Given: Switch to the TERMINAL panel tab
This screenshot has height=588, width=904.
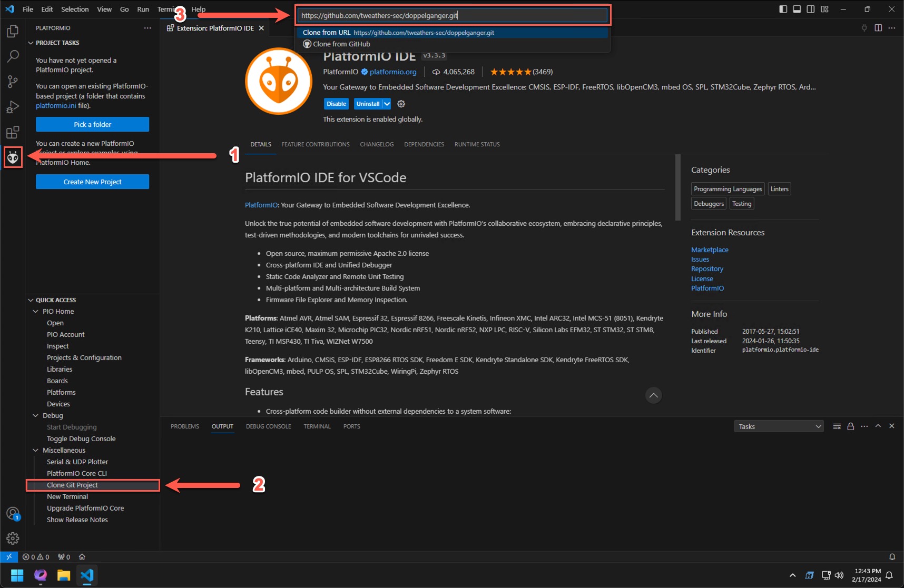Looking at the screenshot, I should click(317, 426).
